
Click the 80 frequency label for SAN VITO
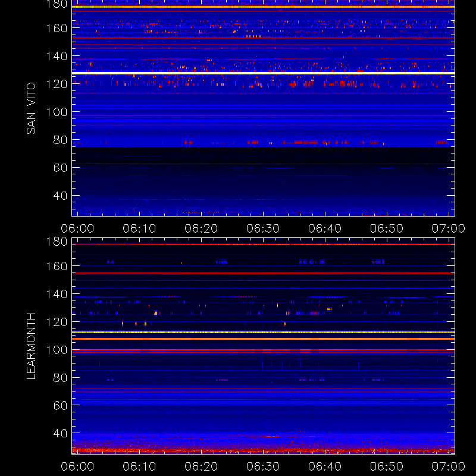point(60,140)
